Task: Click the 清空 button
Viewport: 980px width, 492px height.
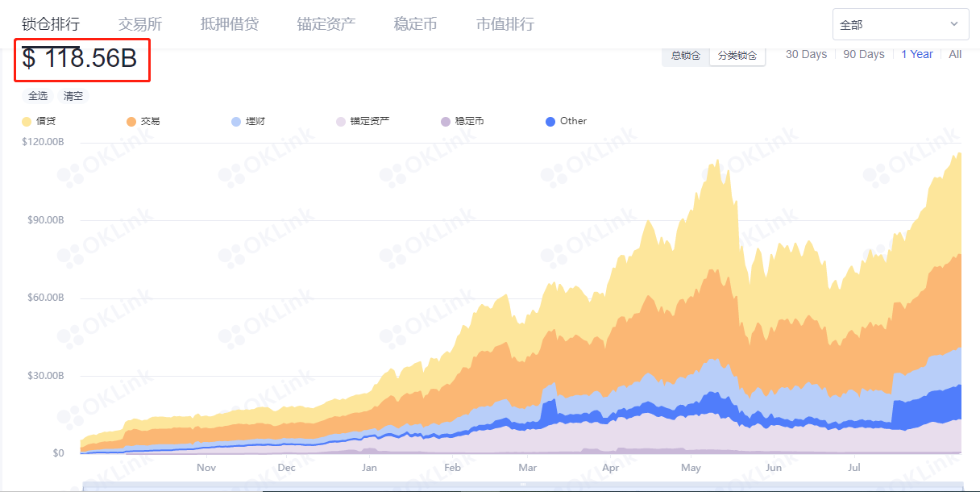Action: pos(73,96)
